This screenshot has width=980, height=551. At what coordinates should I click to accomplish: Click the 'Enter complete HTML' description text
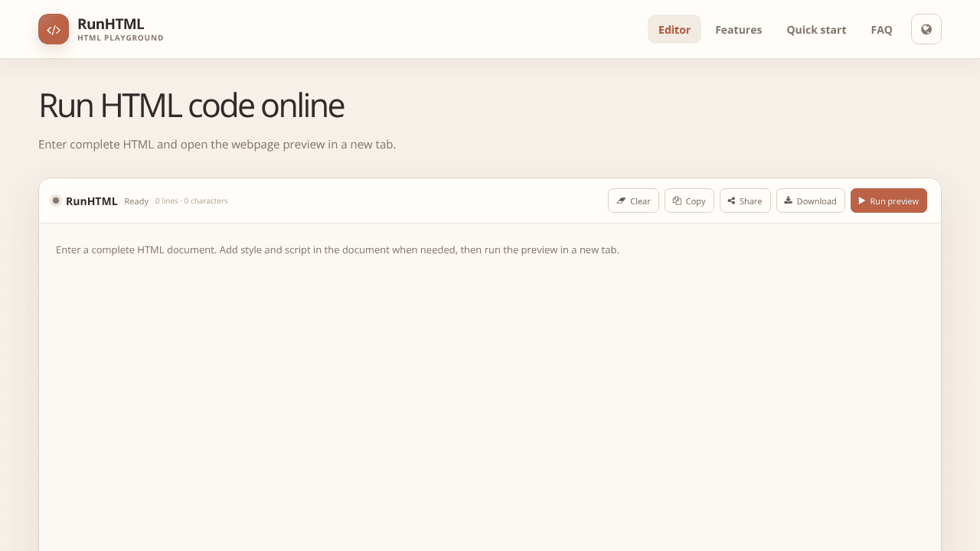pyautogui.click(x=217, y=144)
